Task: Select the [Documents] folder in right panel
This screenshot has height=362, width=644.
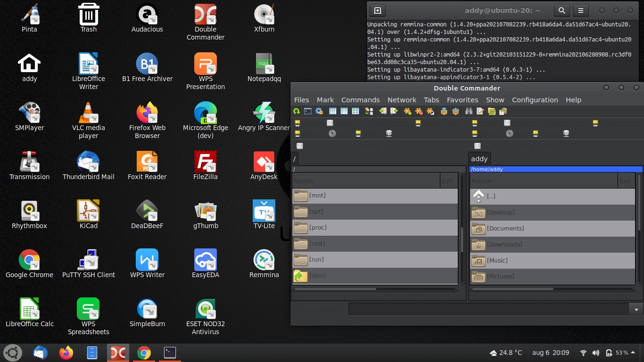Action: [x=553, y=229]
